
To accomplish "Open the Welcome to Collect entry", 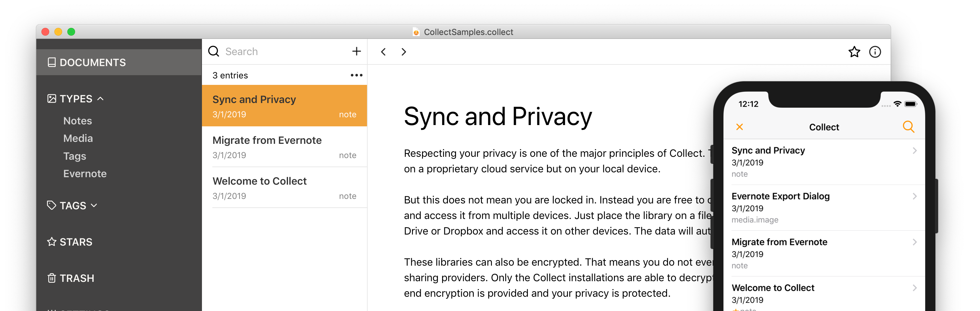I will pos(284,188).
